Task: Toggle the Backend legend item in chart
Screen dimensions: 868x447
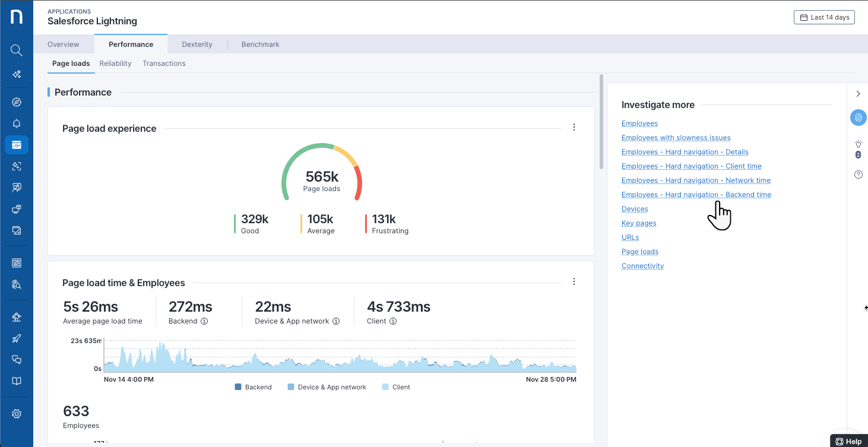Action: (x=253, y=387)
